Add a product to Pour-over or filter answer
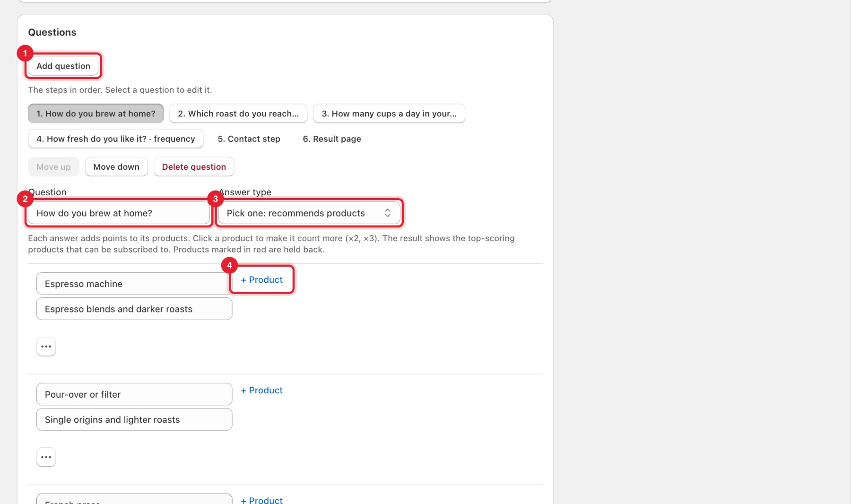 click(262, 391)
